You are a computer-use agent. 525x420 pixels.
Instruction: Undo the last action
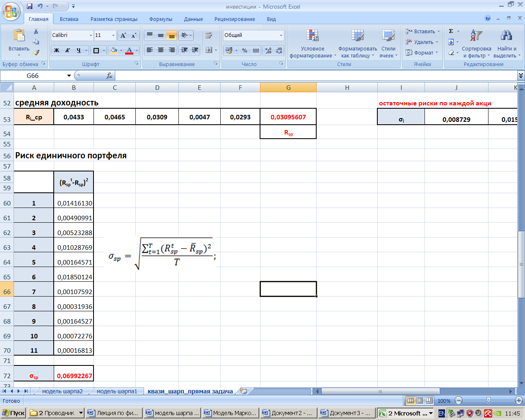pos(40,6)
